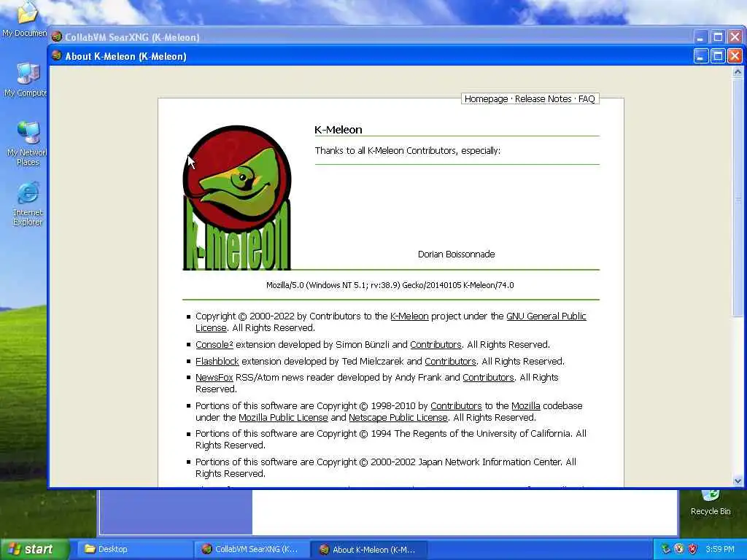Open the Mozilla codebase link

pyautogui.click(x=526, y=406)
